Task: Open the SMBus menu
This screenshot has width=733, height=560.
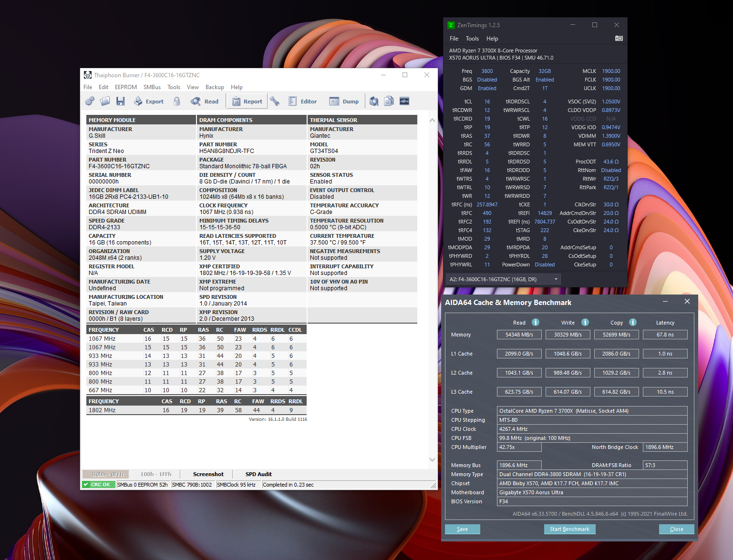Action: 152,87
